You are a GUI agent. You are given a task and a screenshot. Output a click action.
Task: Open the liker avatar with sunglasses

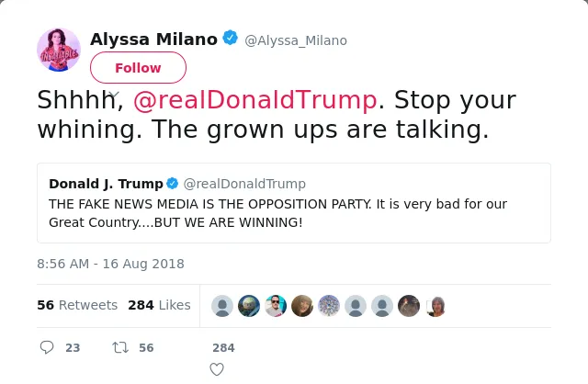pos(276,306)
